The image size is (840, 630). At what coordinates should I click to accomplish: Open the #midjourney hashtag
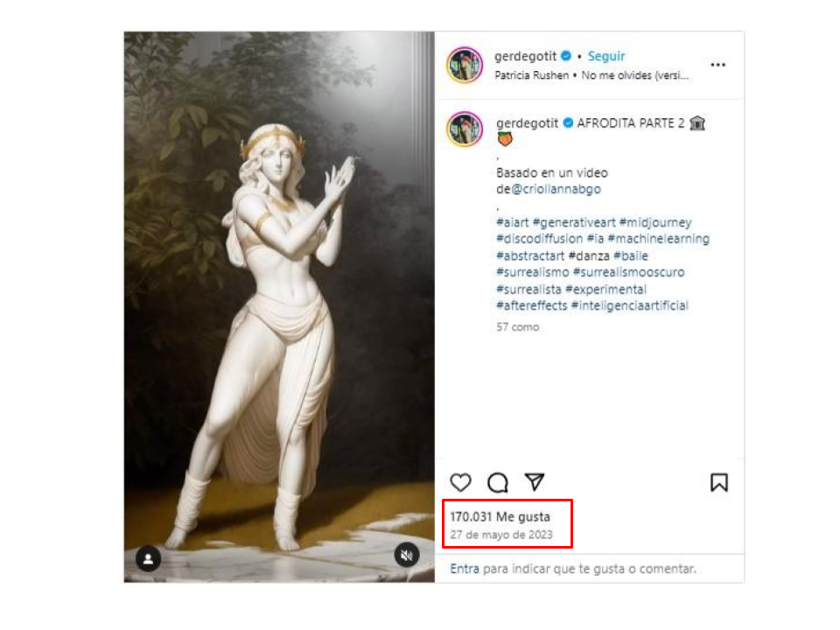click(655, 222)
